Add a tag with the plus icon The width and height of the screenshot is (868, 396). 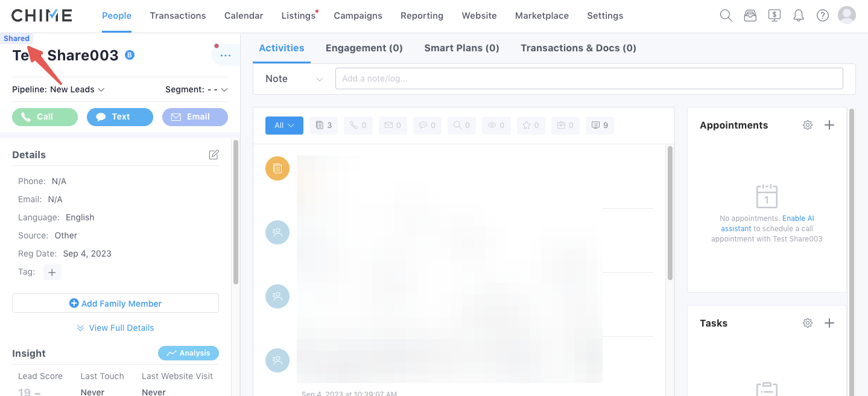[x=52, y=272]
